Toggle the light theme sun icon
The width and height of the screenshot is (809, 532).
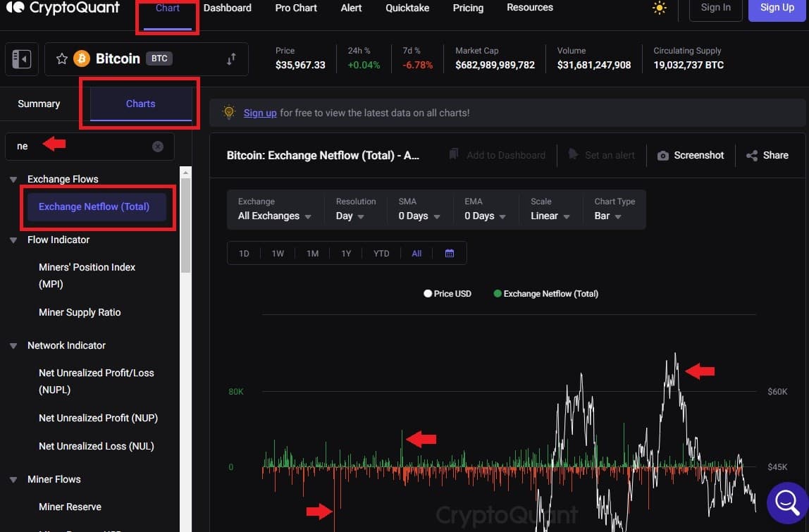(660, 8)
